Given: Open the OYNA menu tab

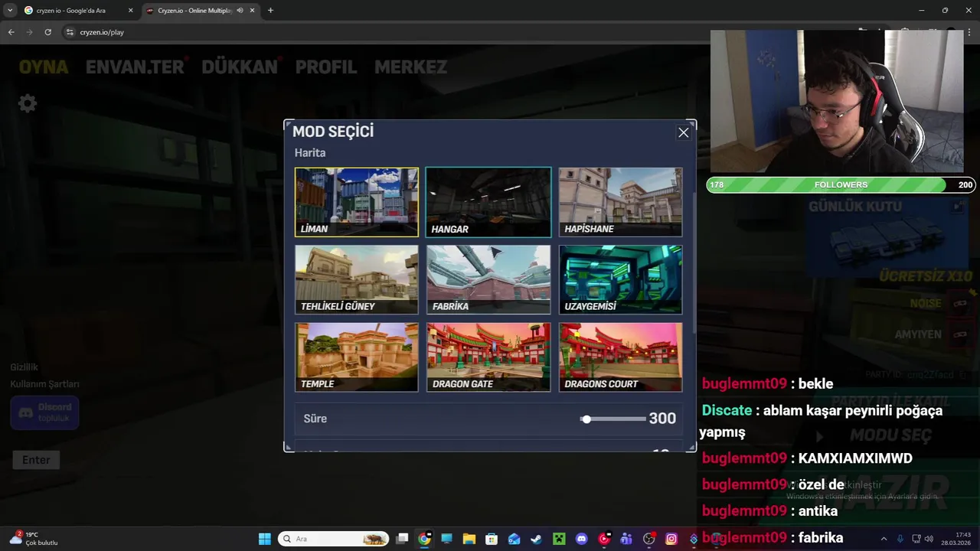Looking at the screenshot, I should coord(44,67).
